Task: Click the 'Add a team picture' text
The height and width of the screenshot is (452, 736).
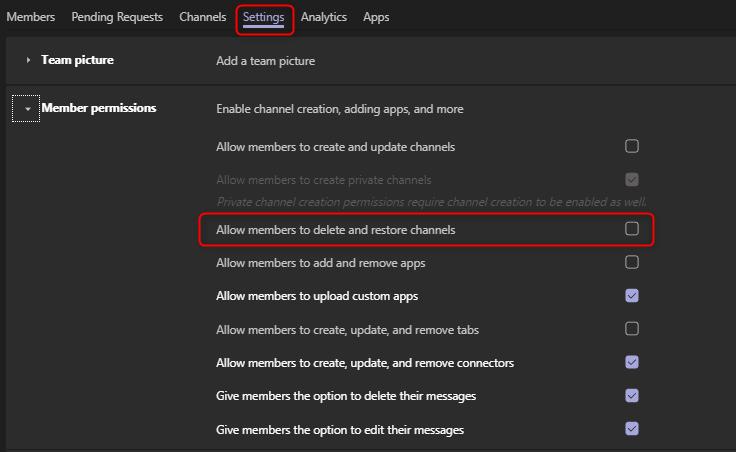Action: [266, 61]
